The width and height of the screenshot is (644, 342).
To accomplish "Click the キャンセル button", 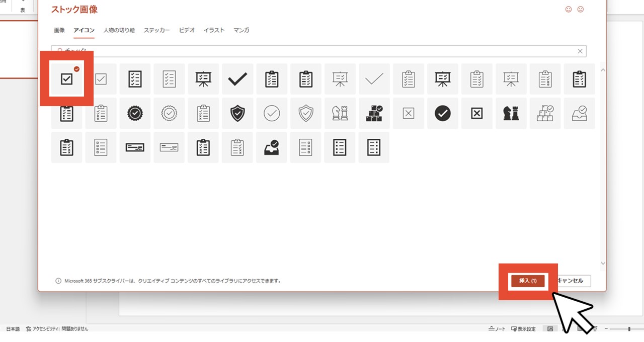I will pyautogui.click(x=571, y=281).
